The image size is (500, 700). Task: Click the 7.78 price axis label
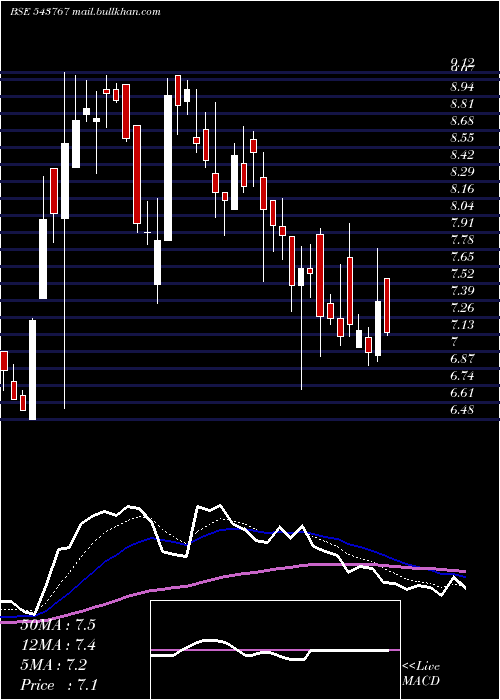[x=462, y=240]
